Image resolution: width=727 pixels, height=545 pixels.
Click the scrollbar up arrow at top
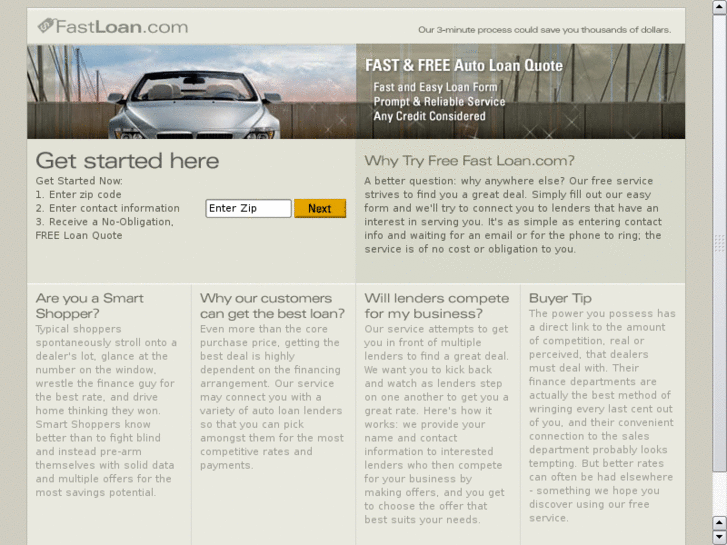click(x=719, y=7)
